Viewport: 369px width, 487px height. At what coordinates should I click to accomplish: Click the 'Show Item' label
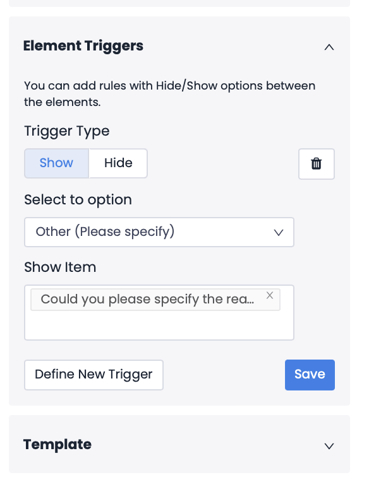60,267
